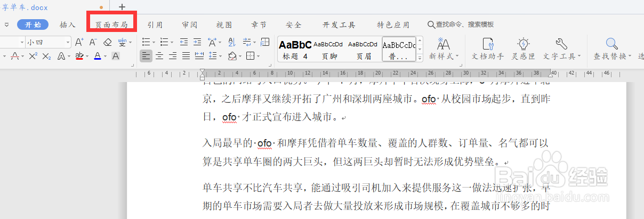This screenshot has width=644, height=219.
Task: Toggle character shading A icon
Action: [x=115, y=56]
